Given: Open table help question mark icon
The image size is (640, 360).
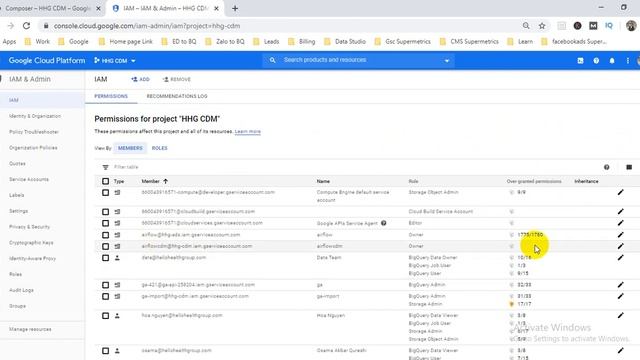Looking at the screenshot, I should [607, 167].
